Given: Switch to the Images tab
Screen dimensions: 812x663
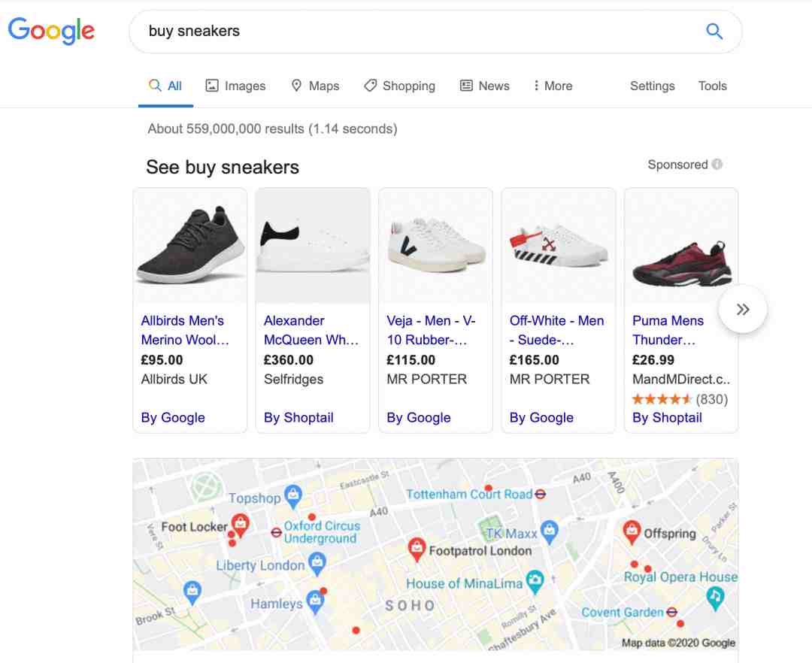Looking at the screenshot, I should pyautogui.click(x=235, y=86).
